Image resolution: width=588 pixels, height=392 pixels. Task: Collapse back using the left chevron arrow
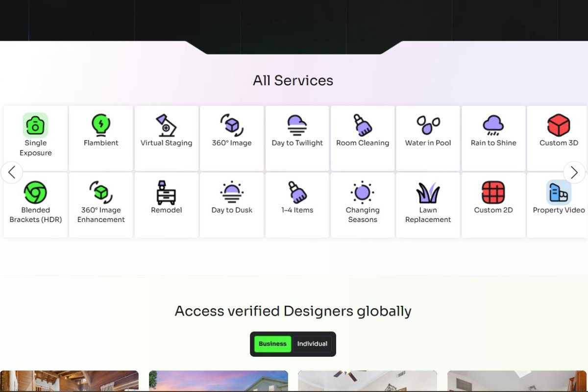click(x=12, y=172)
